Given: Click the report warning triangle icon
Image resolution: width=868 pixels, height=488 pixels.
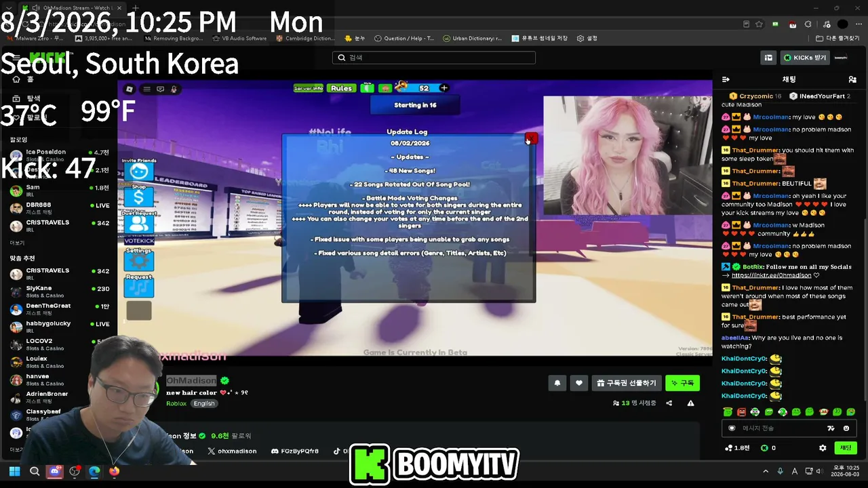Looking at the screenshot, I should (690, 403).
